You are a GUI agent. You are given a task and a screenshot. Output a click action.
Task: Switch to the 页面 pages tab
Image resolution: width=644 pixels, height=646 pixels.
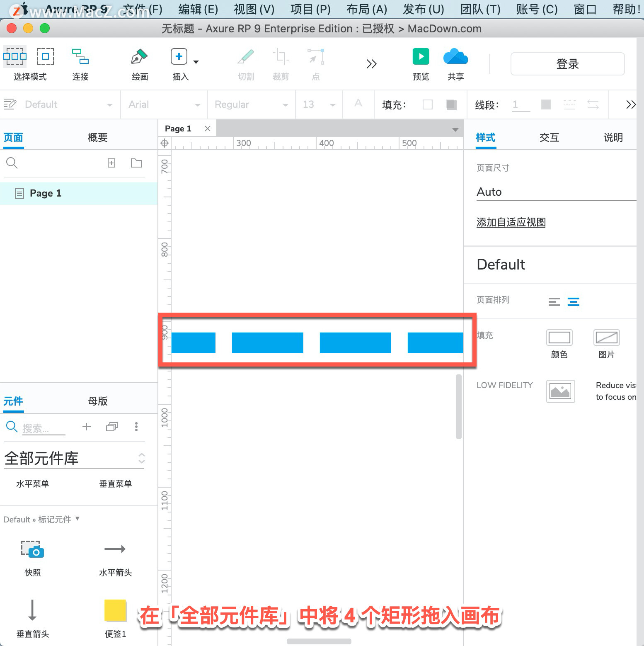[x=13, y=138]
